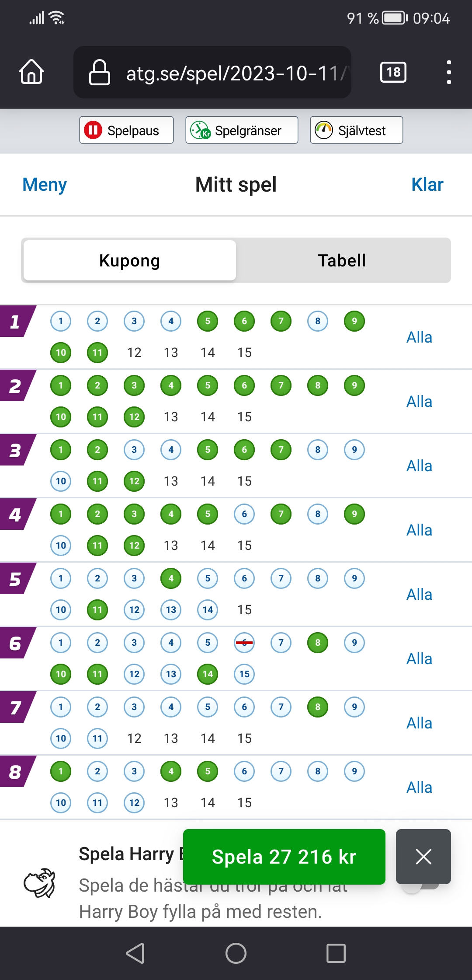Open the browser tabs counter showing 18
472x980 pixels.
click(393, 72)
